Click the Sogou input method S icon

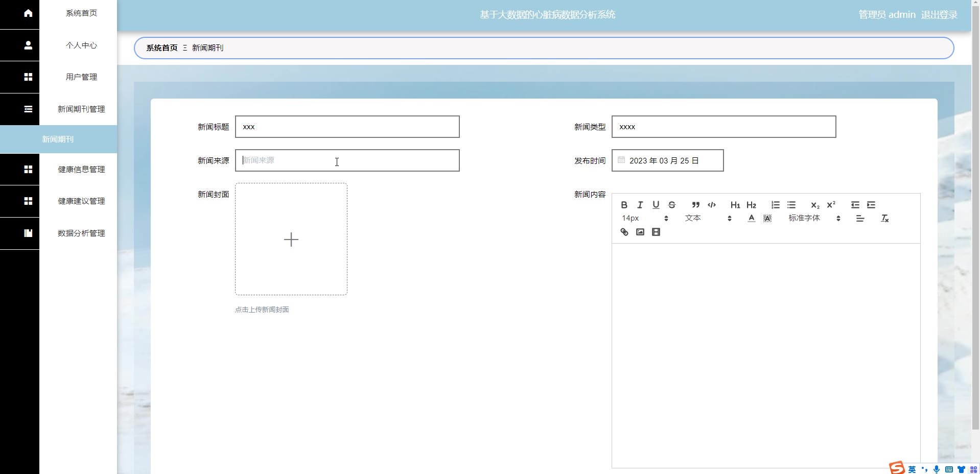point(897,468)
